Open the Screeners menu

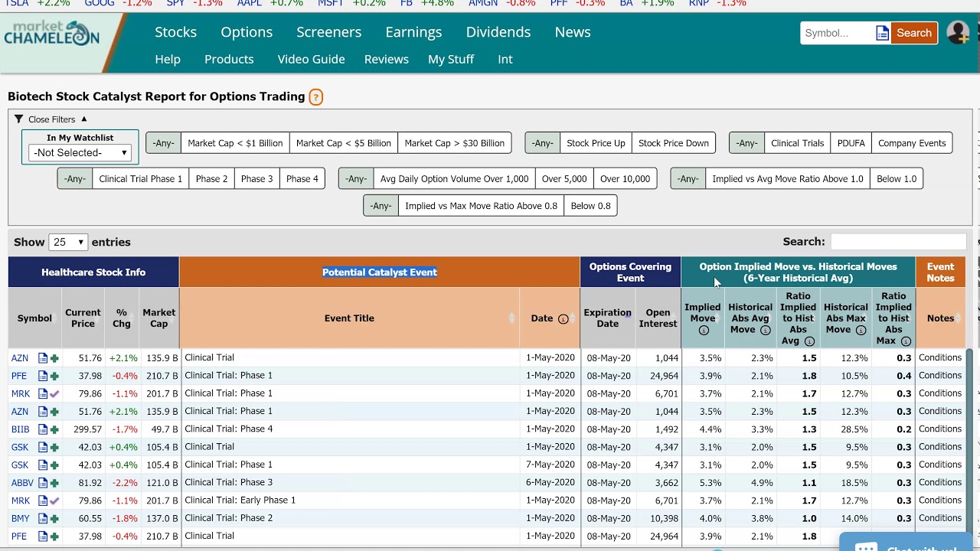(x=328, y=32)
